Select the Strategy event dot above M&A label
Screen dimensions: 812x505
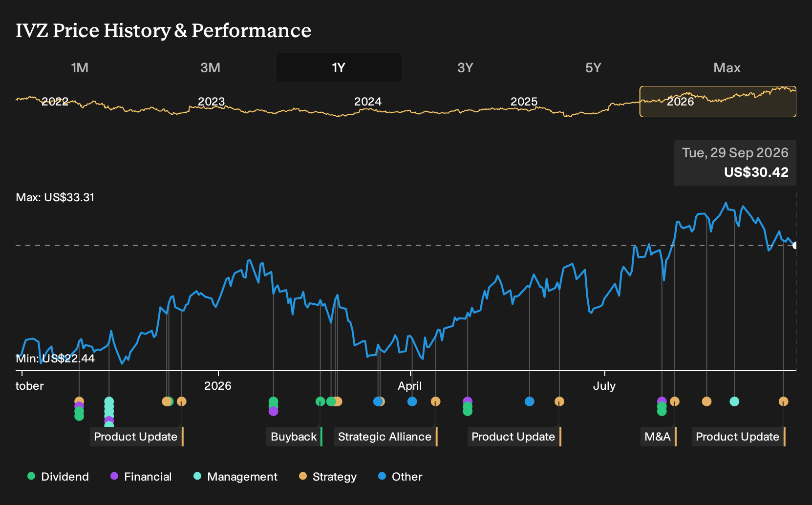click(x=675, y=401)
